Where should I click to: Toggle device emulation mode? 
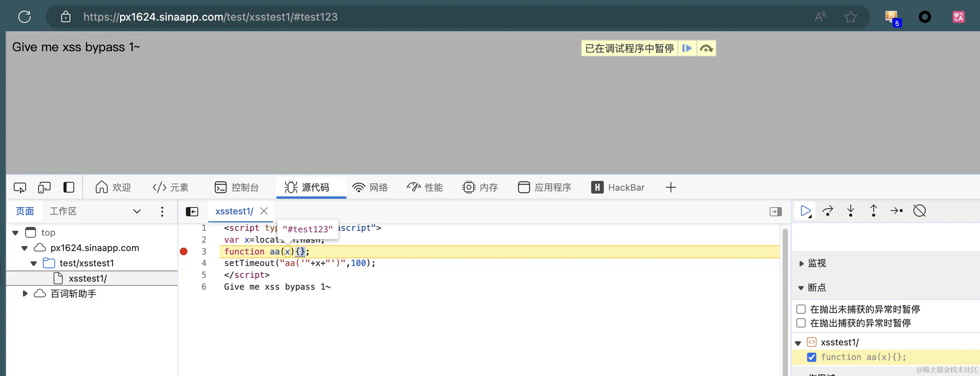[44, 188]
